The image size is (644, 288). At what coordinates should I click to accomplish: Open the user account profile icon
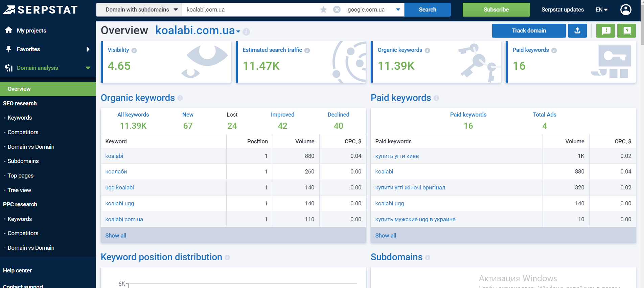tap(626, 9)
